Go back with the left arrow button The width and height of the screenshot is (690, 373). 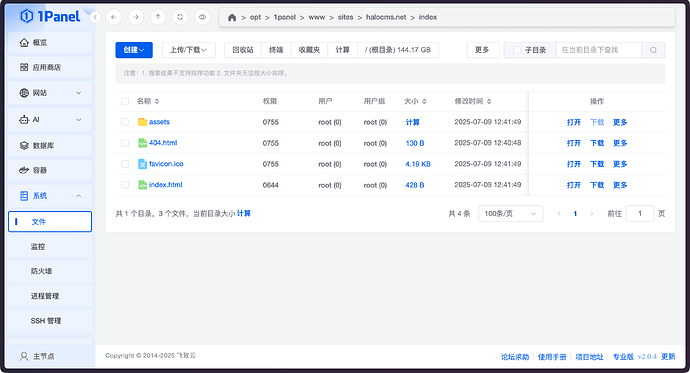114,17
